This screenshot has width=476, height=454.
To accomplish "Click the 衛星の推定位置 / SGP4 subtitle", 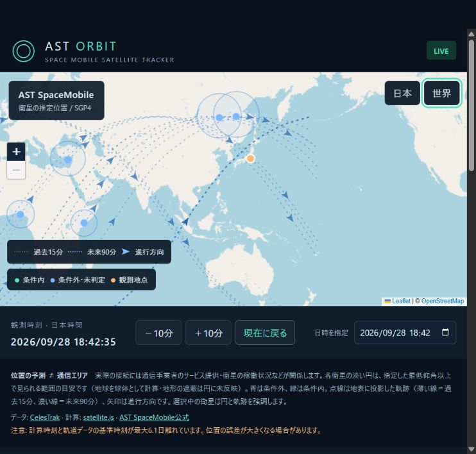I will [x=55, y=108].
